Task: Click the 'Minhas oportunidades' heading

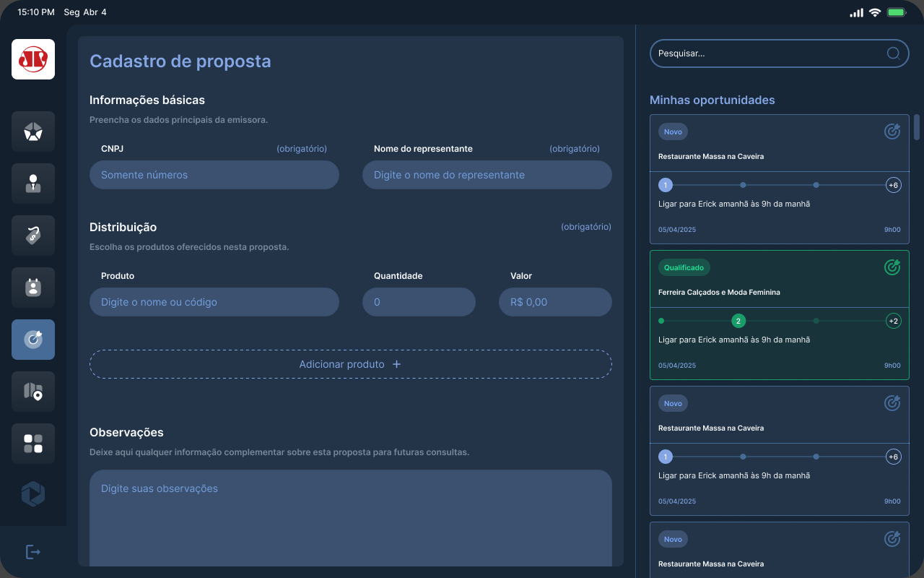Action: [712, 100]
